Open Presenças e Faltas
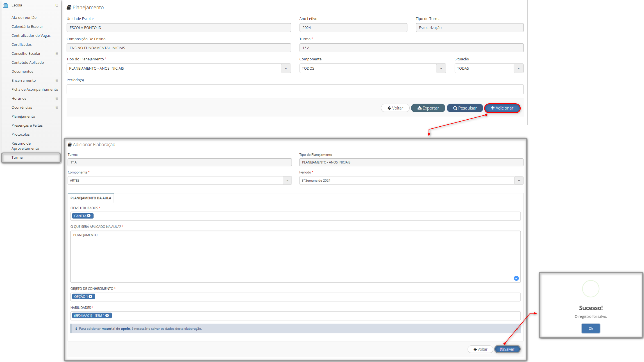This screenshot has height=362, width=644. click(27, 125)
